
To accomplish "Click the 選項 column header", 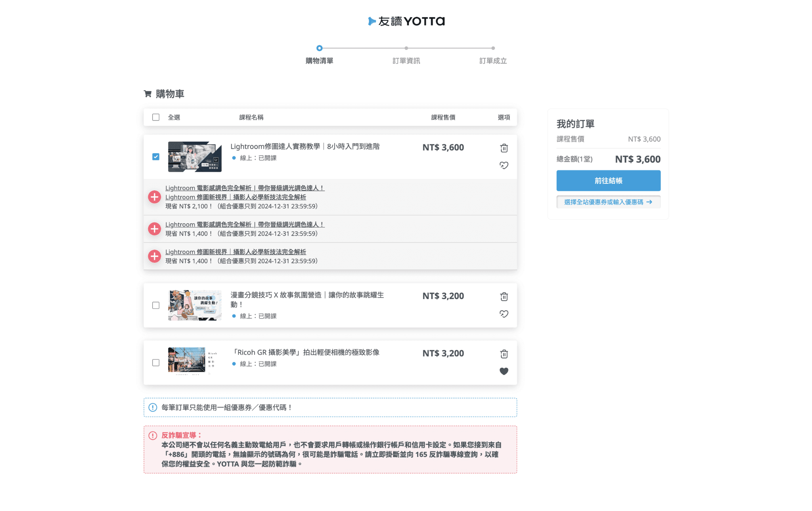I will 504,117.
